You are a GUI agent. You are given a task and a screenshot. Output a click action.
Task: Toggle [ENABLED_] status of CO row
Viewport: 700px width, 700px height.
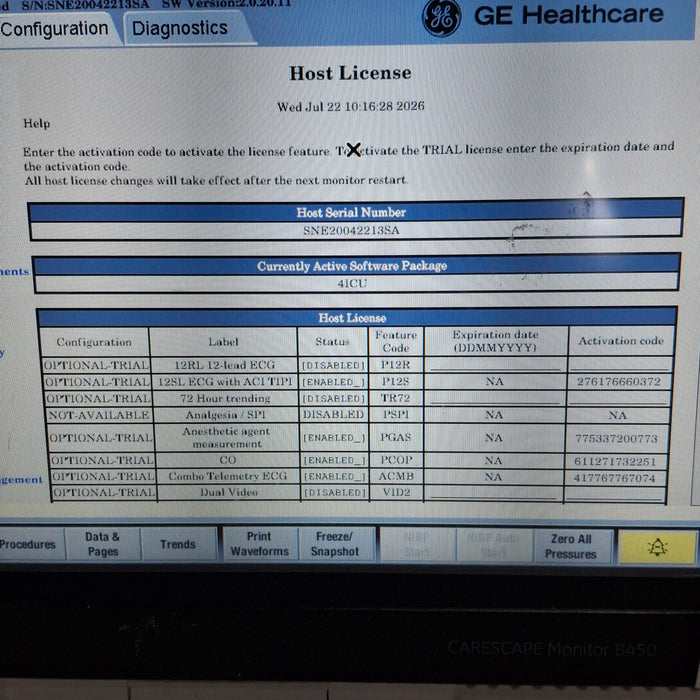pos(335,460)
